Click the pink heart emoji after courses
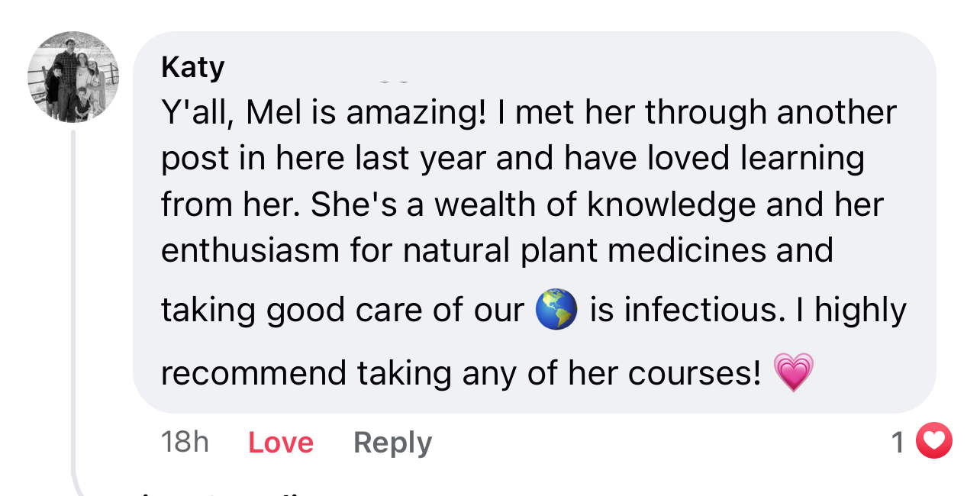The width and height of the screenshot is (980, 496). (794, 372)
